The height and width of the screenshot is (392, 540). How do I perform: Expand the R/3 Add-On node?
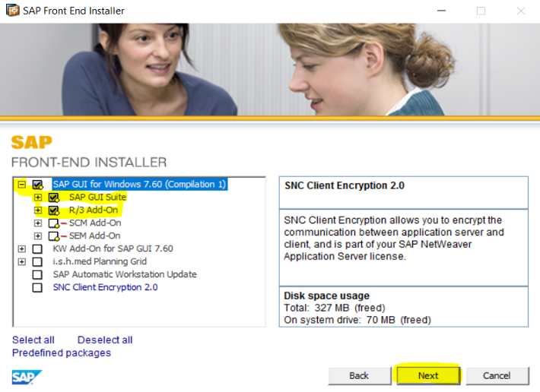37,210
